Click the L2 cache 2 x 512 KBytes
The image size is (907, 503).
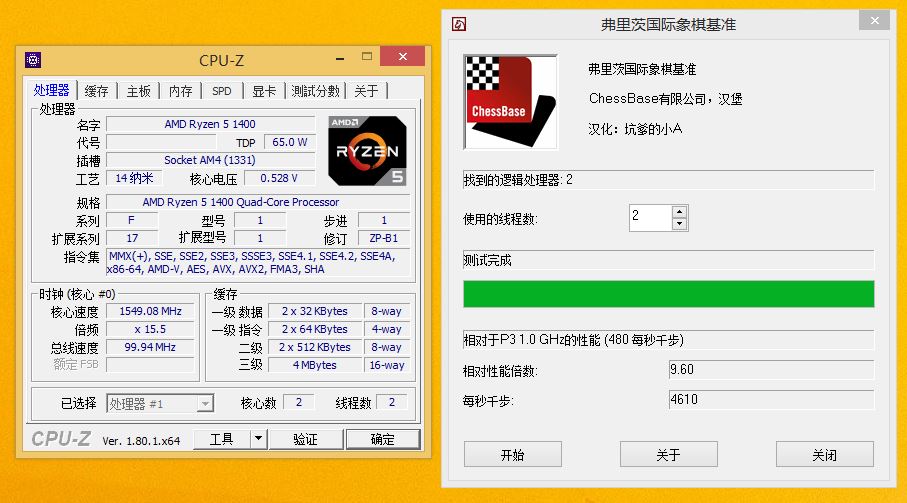315,347
